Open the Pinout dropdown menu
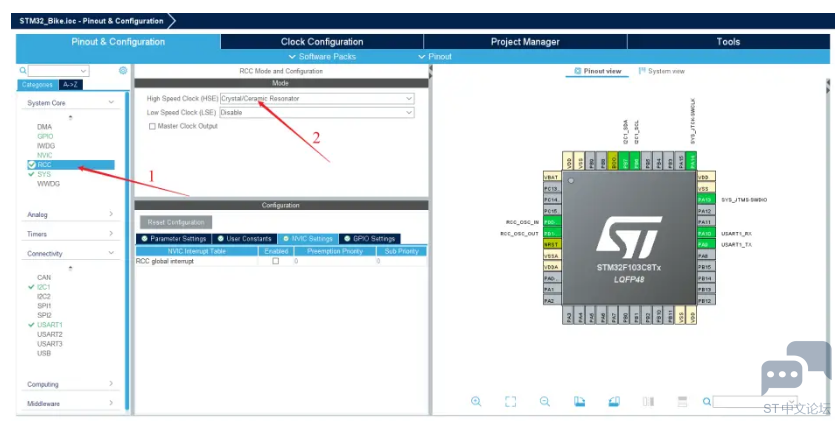Image resolution: width=840 pixels, height=424 pixels. point(435,56)
